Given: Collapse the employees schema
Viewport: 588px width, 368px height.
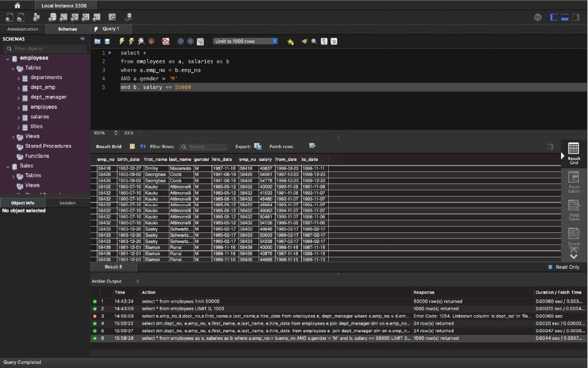Looking at the screenshot, I should coord(8,58).
